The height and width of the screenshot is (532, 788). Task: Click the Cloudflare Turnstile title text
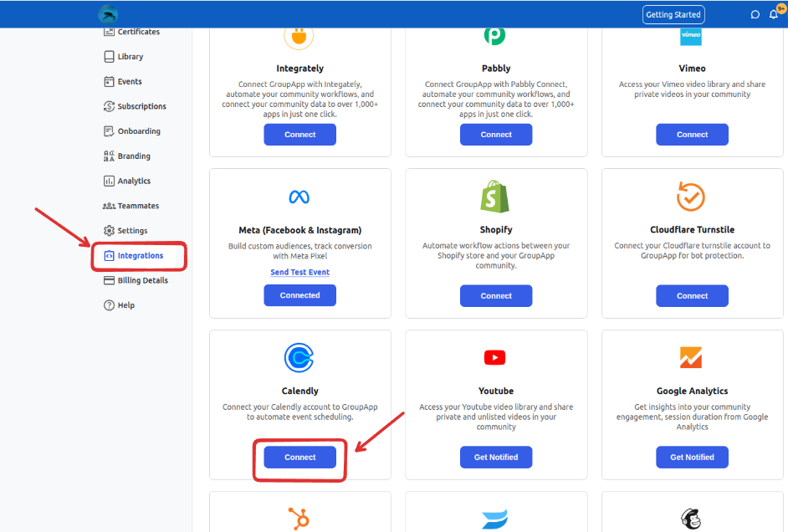click(692, 229)
